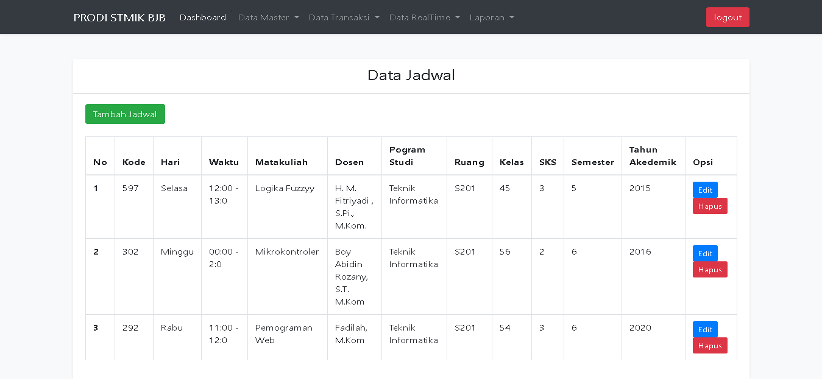Edit the Mikrokontroler schedule row
Image resolution: width=822 pixels, height=380 pixels.
[705, 253]
